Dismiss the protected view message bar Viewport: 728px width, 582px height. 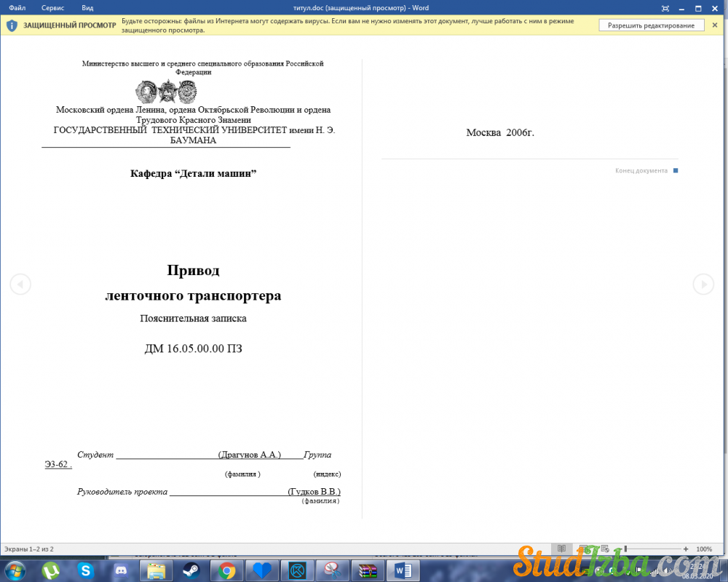715,25
